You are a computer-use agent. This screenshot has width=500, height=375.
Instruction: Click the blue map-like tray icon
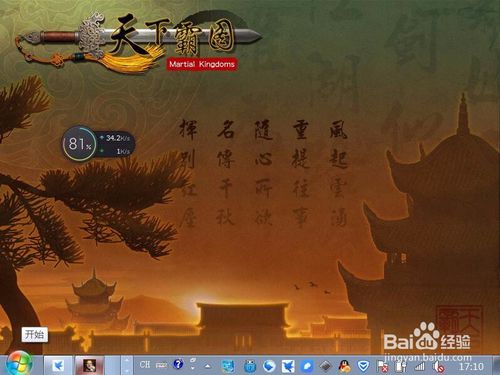(229, 367)
